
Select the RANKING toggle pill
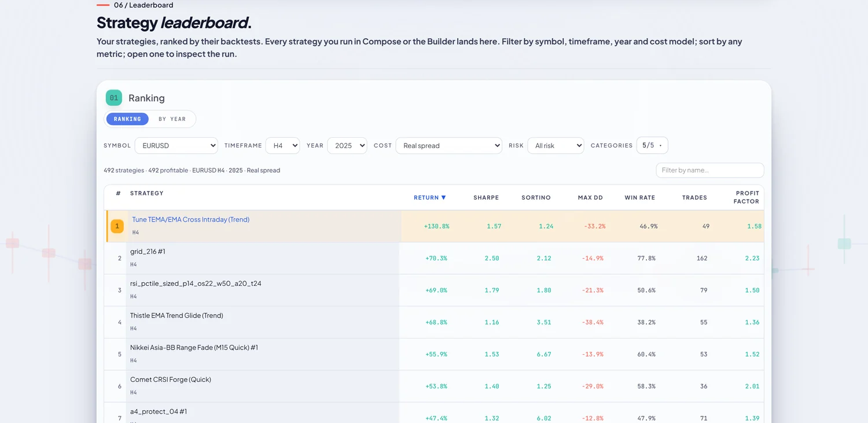tap(127, 119)
